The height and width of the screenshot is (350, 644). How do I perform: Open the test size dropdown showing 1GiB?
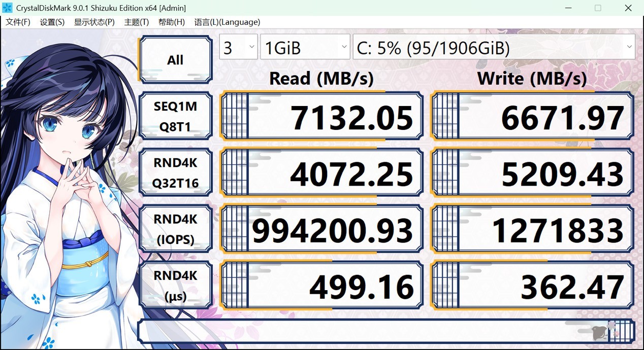(x=305, y=48)
